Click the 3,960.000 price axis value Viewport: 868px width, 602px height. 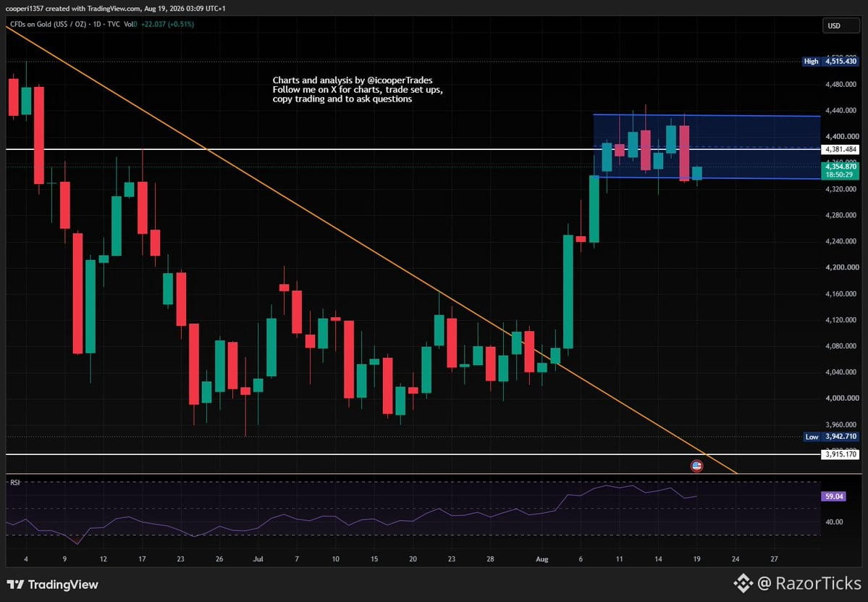coord(841,425)
